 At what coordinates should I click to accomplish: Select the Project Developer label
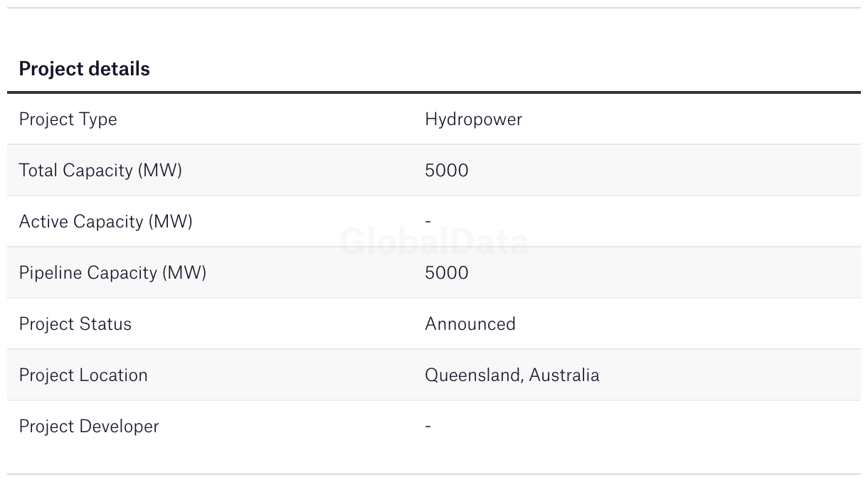point(89,427)
